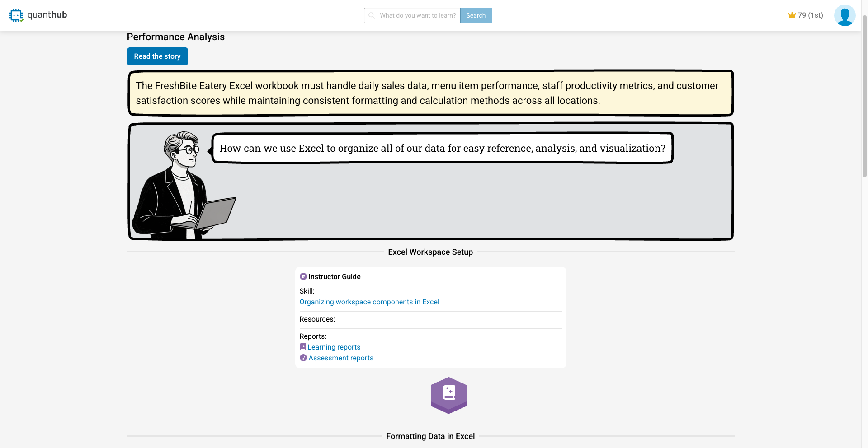Open the Assessment reports link
This screenshot has width=868, height=448.
coord(341,358)
